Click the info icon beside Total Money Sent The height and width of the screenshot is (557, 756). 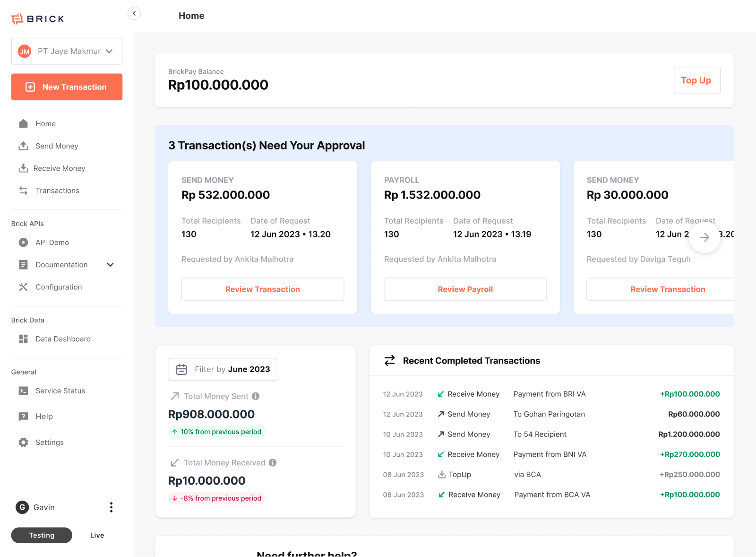point(256,396)
